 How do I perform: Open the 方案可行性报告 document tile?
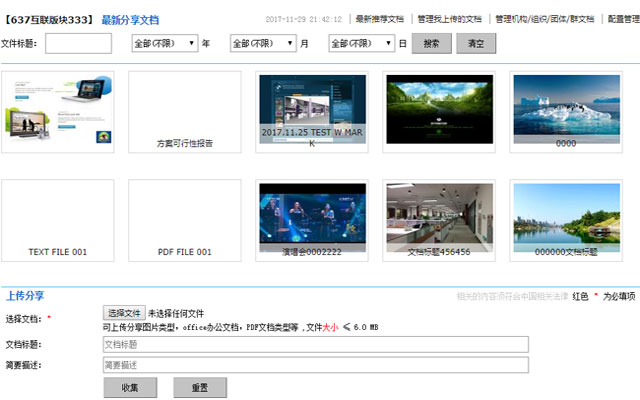tap(185, 111)
